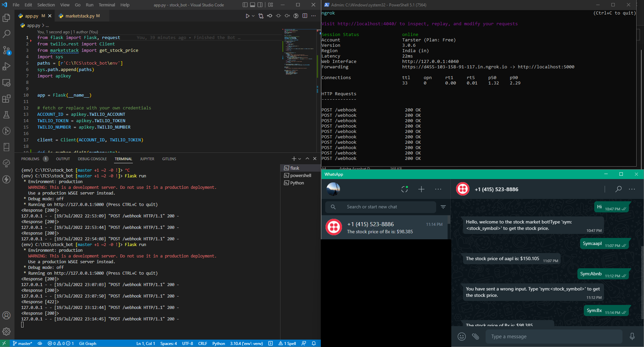Split the editor right
Screen dimensions: 644x347
(x=305, y=16)
